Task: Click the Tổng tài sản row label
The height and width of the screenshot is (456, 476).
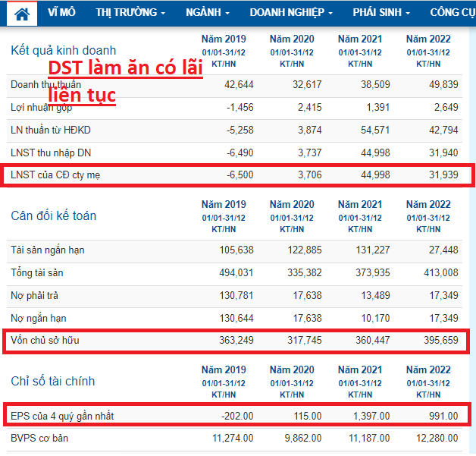Action: (x=37, y=272)
